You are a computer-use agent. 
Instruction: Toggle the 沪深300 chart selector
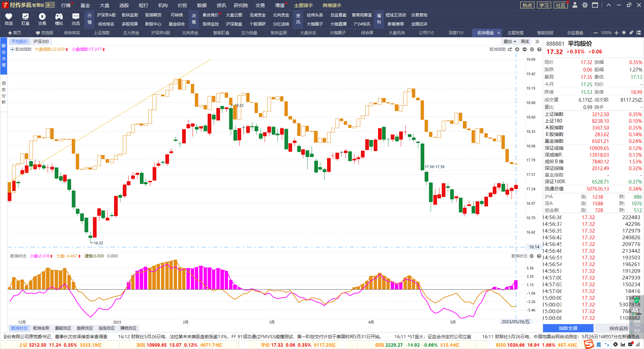[41, 42]
